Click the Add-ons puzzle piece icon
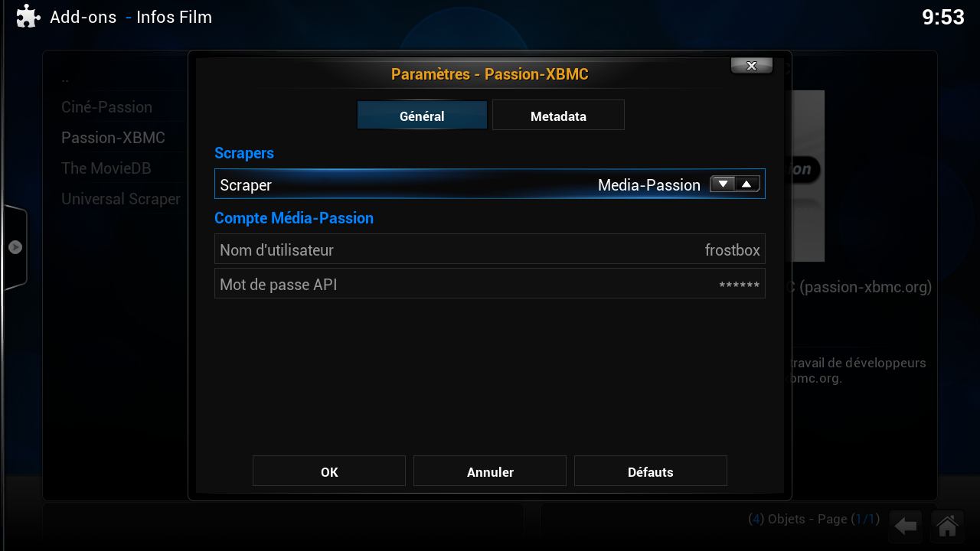The width and height of the screenshot is (980, 551). [28, 17]
